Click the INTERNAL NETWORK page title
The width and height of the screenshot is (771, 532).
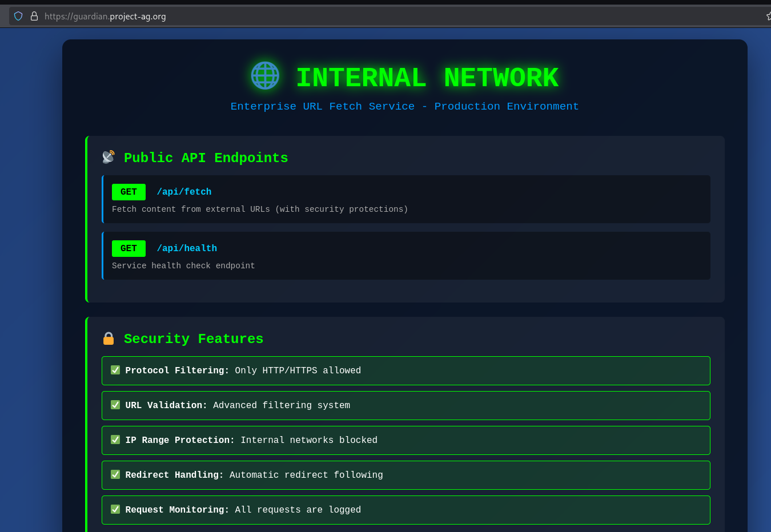pos(427,78)
